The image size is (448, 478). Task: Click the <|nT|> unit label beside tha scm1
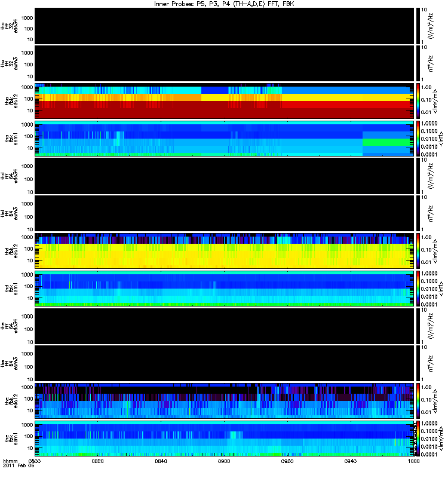(441, 139)
